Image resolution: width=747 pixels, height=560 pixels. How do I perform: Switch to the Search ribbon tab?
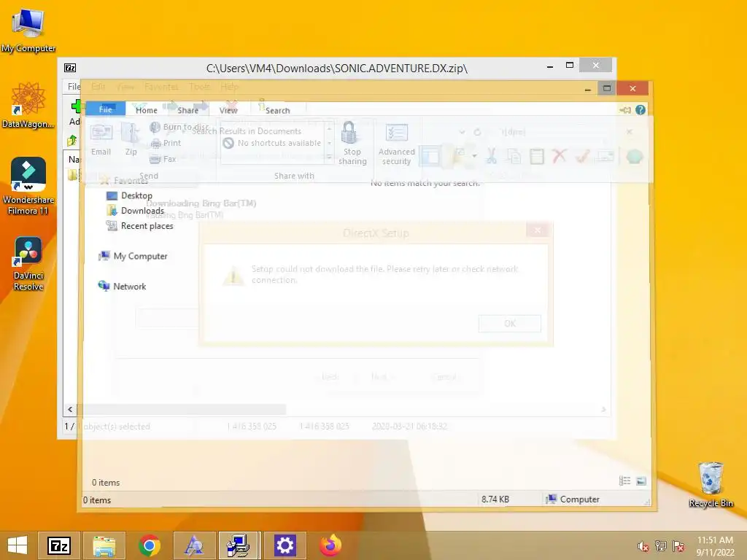click(277, 110)
